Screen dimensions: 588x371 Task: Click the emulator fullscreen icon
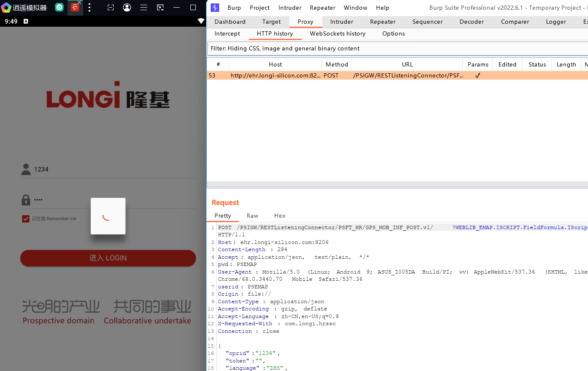[x=111, y=7]
